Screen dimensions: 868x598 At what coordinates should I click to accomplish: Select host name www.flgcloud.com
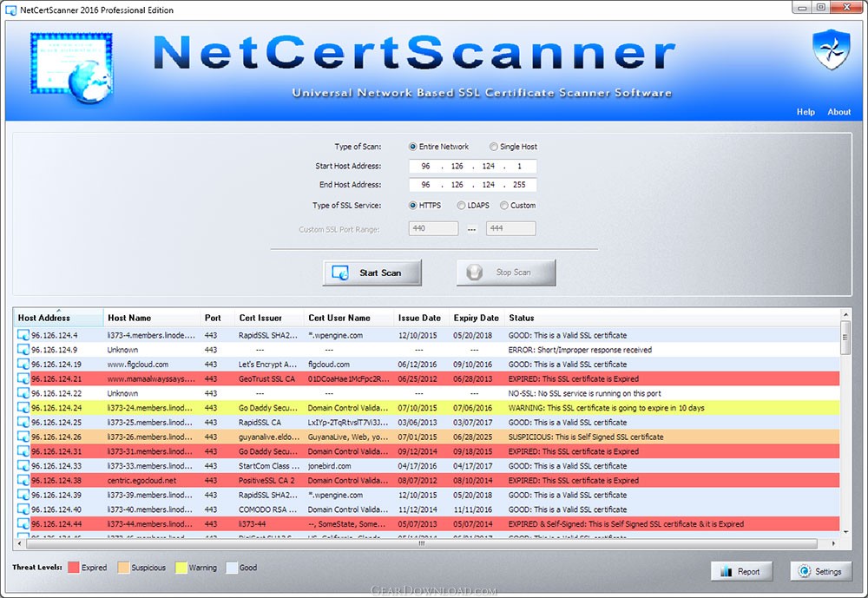click(x=138, y=365)
